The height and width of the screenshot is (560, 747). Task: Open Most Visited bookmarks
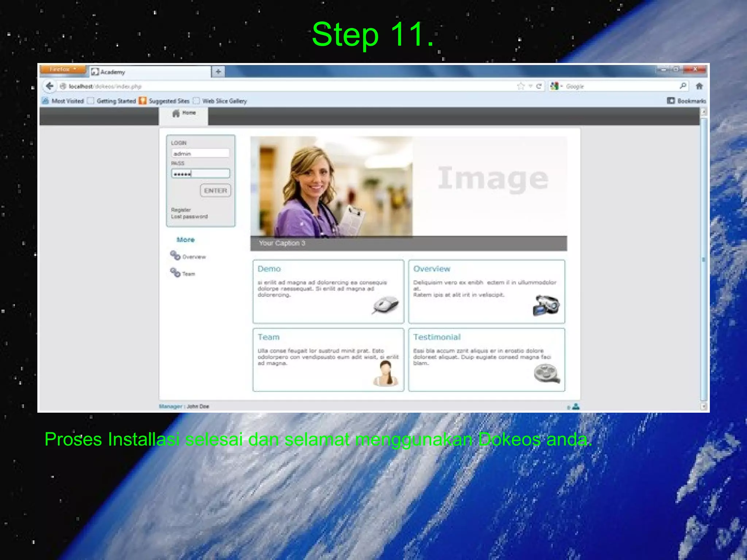pos(63,101)
